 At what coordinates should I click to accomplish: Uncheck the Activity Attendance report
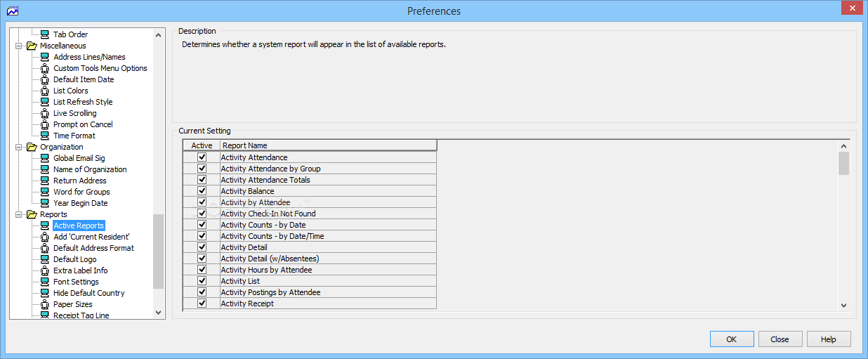[x=202, y=157]
